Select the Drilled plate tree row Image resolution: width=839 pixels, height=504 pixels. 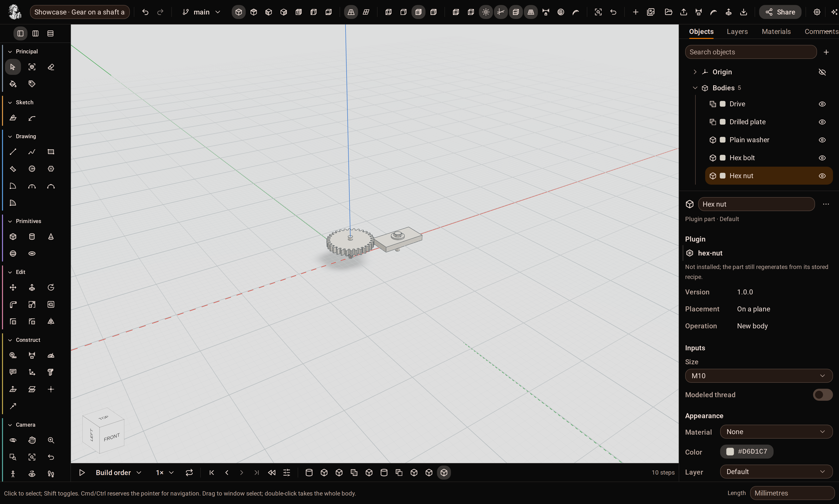point(769,122)
